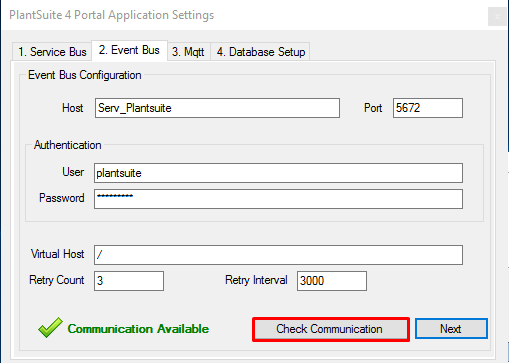509x363 pixels.
Task: Focus the Retry Count field
Action: [129, 281]
